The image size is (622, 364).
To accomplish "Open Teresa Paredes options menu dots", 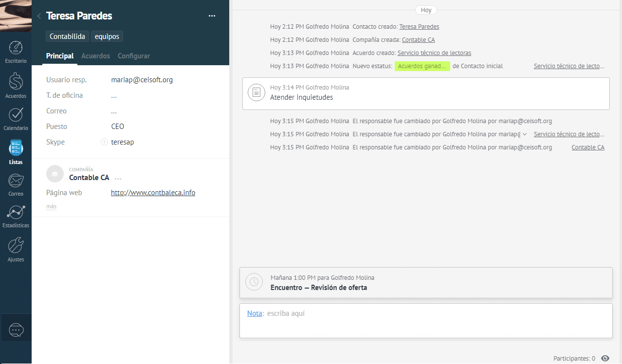I will [212, 16].
